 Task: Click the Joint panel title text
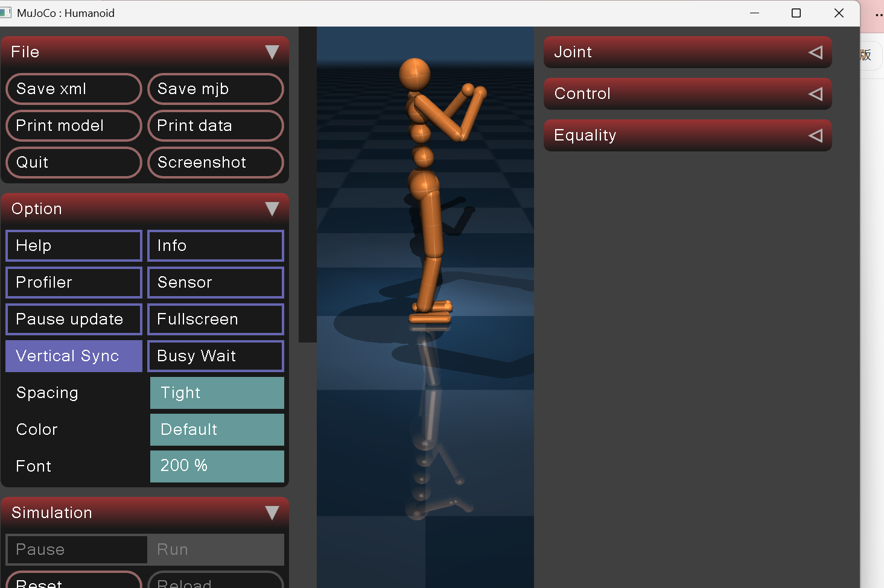click(x=573, y=52)
